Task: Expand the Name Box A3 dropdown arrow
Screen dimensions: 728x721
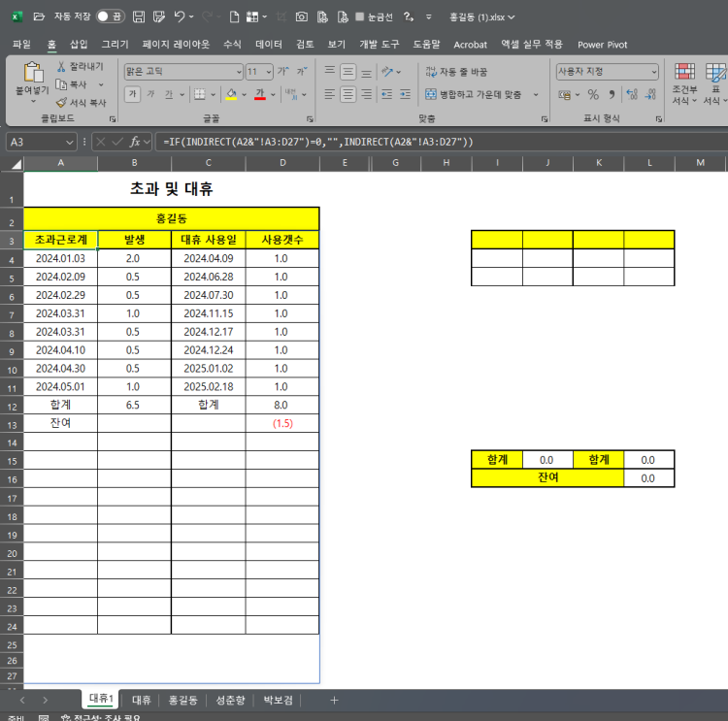Action: 70,142
